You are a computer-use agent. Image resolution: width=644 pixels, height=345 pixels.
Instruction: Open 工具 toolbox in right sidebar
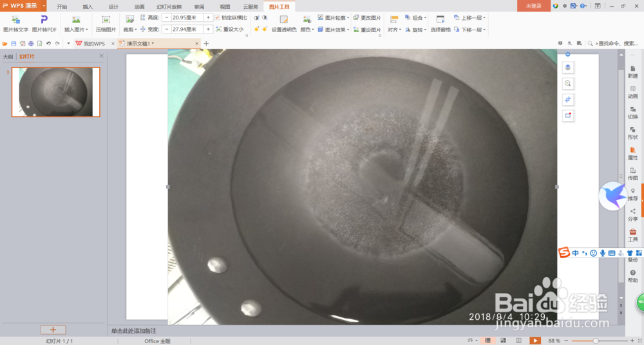click(x=633, y=235)
